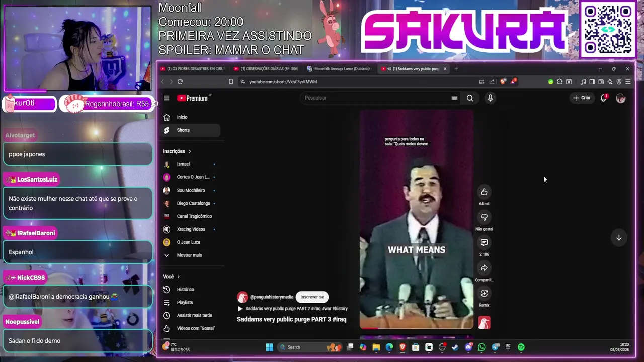Open Assistir mais tarde
644x362 pixels.
191,316
